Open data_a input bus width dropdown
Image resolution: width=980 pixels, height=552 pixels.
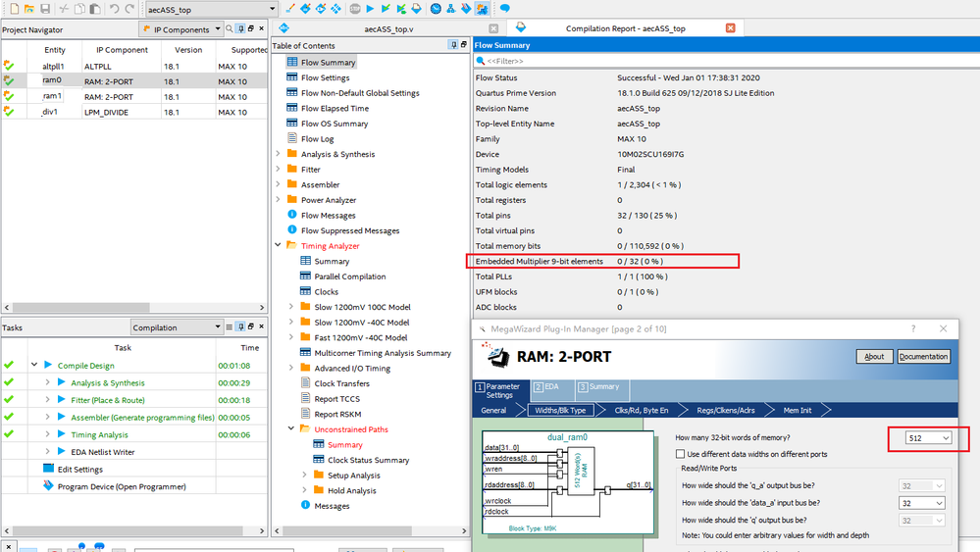pyautogui.click(x=922, y=503)
